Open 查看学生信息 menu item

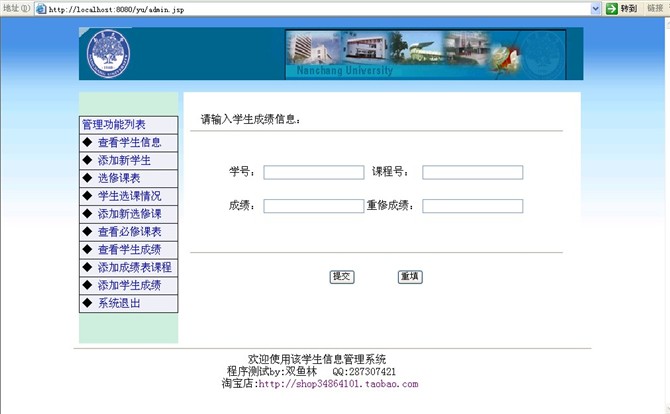[129, 142]
